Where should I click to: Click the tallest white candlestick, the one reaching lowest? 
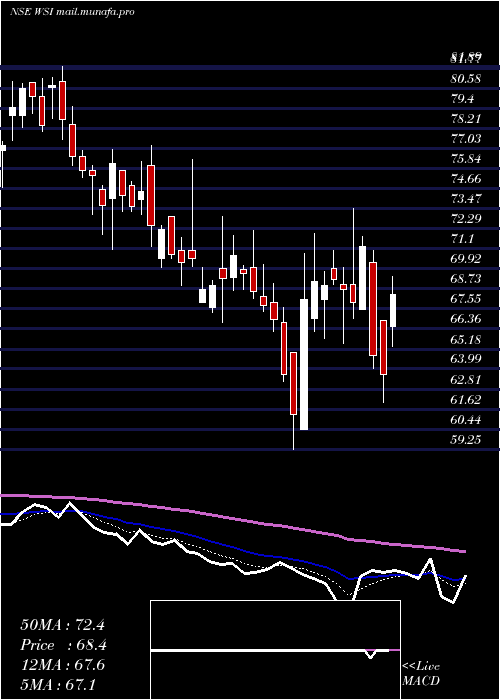[x=304, y=364]
